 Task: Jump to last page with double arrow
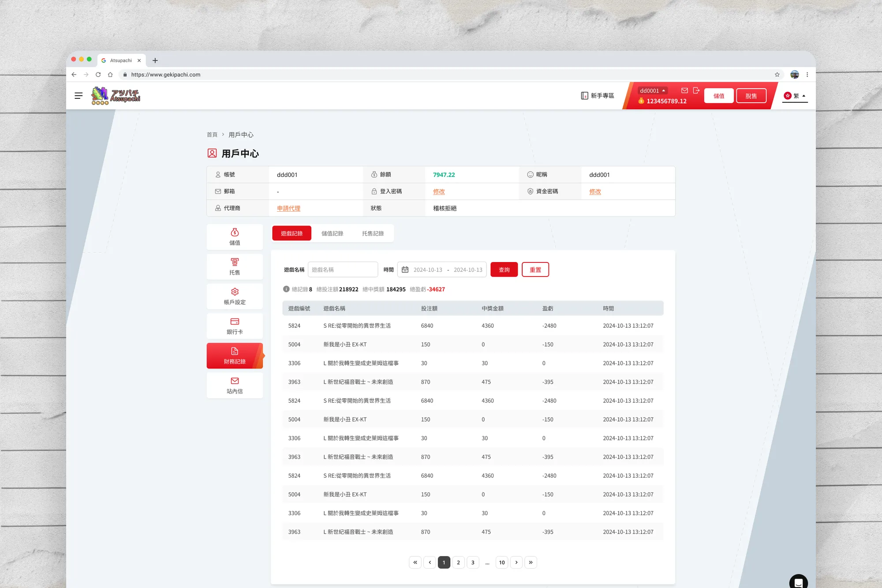pos(531,562)
